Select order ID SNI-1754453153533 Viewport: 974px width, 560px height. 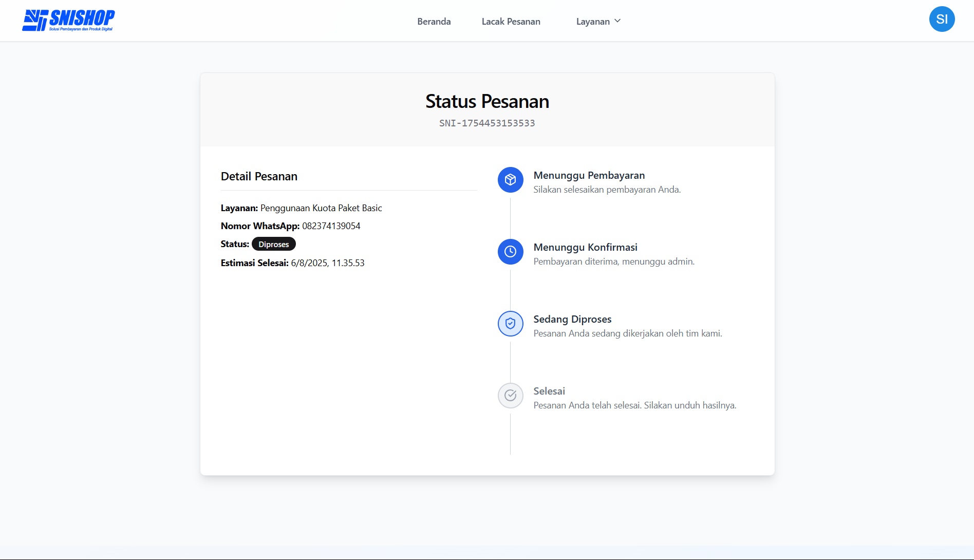tap(487, 123)
